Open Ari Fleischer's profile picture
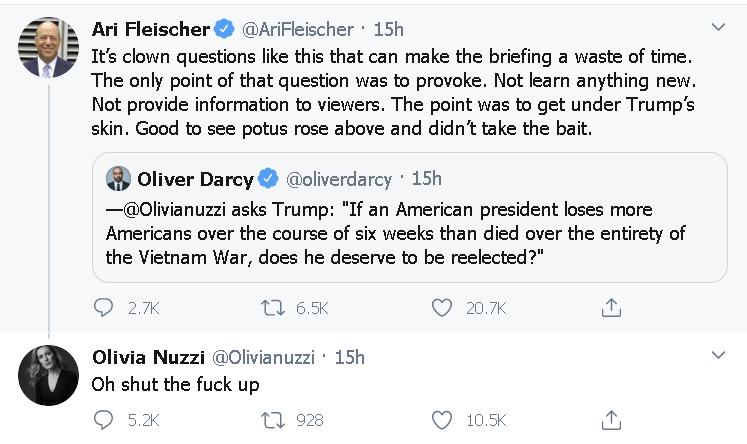Viewport: 747px width, 444px height. point(49,47)
